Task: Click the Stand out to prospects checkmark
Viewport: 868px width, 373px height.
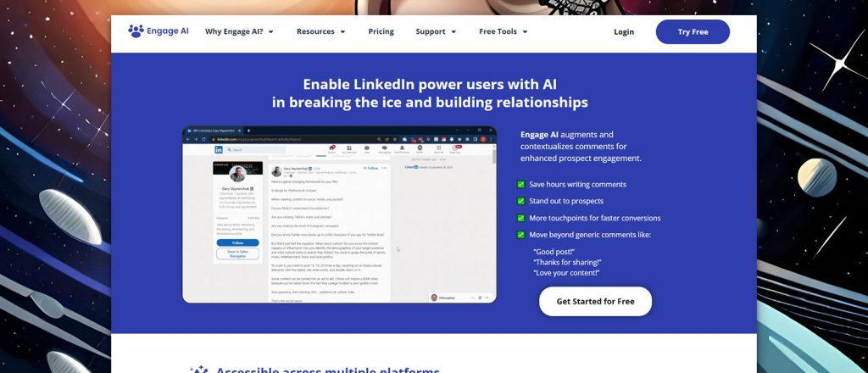Action: click(x=520, y=201)
